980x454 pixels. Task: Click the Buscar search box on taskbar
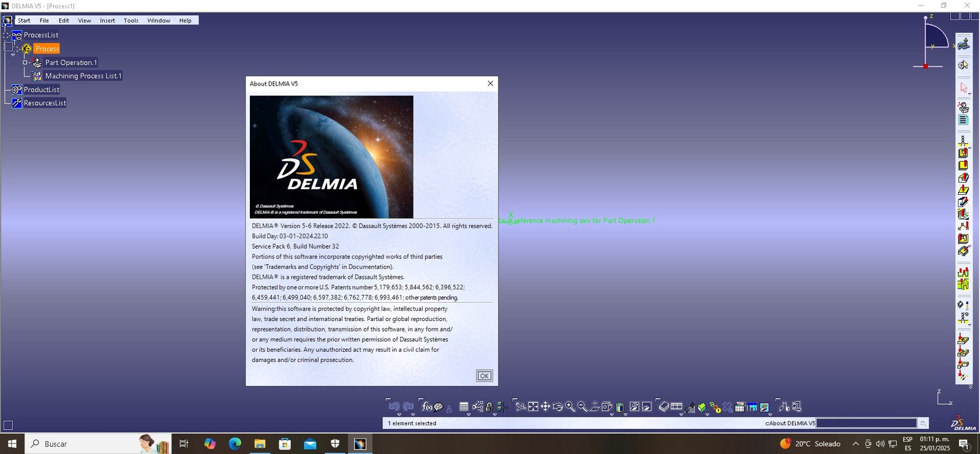coord(98,444)
